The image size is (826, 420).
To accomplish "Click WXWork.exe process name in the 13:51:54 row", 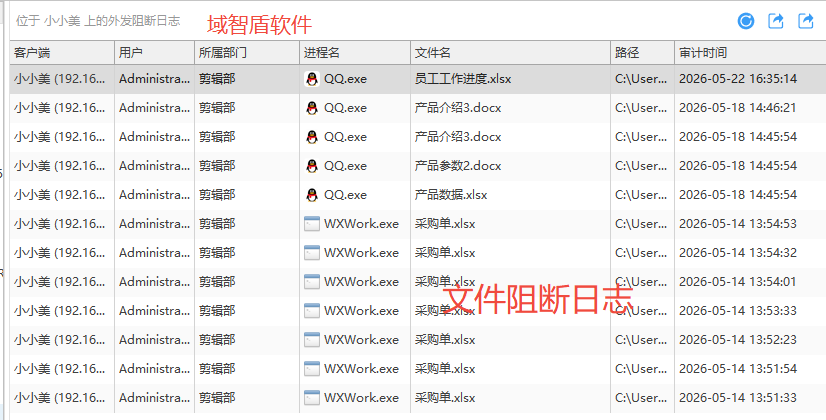I will tap(361, 369).
